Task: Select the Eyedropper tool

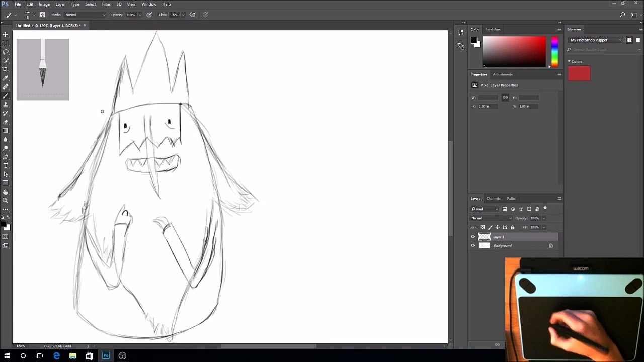Action: 6,78
